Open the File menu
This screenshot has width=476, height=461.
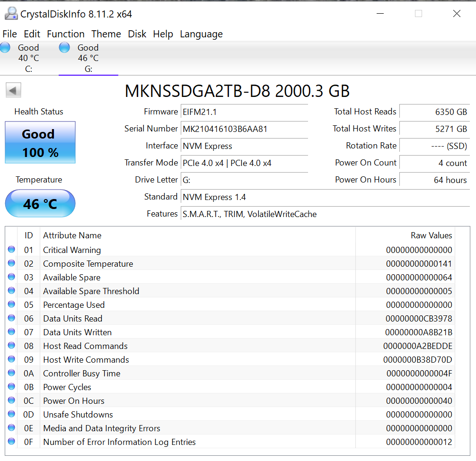[9, 34]
